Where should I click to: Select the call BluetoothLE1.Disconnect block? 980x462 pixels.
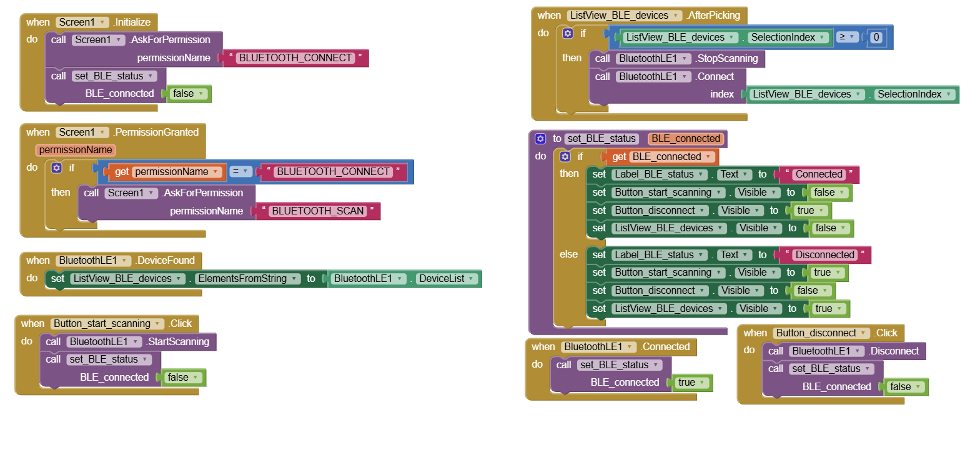click(x=844, y=351)
